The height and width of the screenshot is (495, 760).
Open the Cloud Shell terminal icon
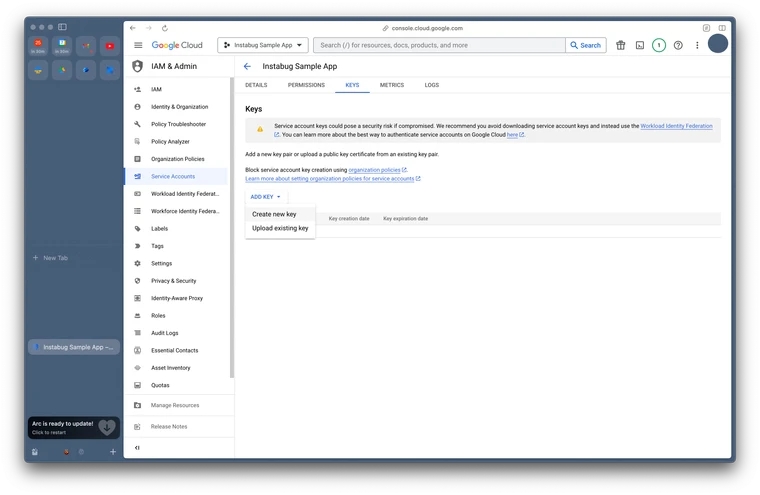(x=640, y=45)
